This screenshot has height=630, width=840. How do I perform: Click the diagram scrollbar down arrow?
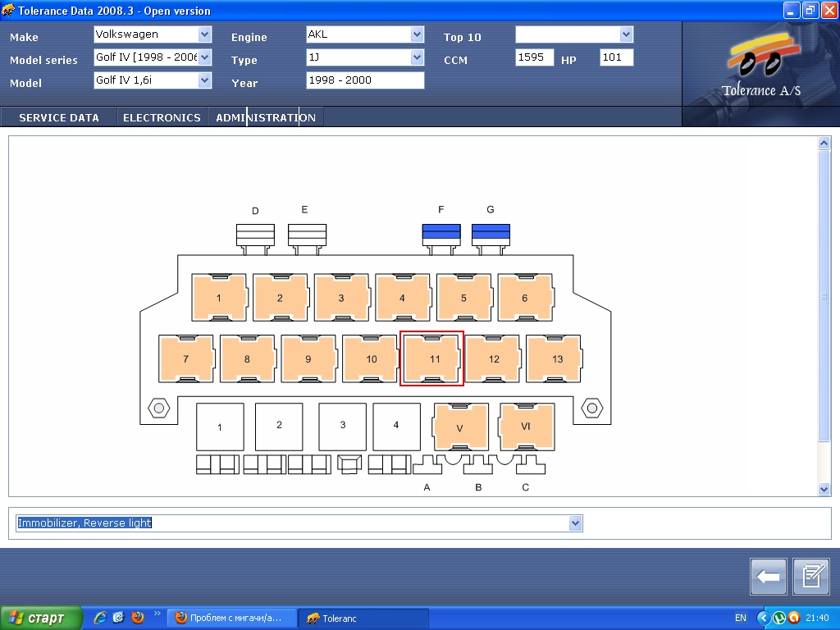tap(824, 489)
